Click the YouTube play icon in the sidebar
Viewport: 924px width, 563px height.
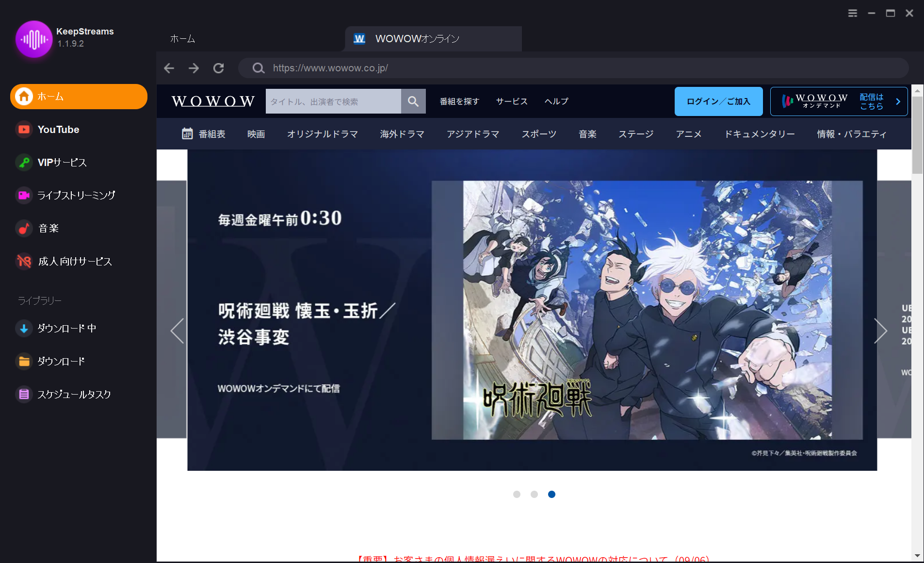24,129
